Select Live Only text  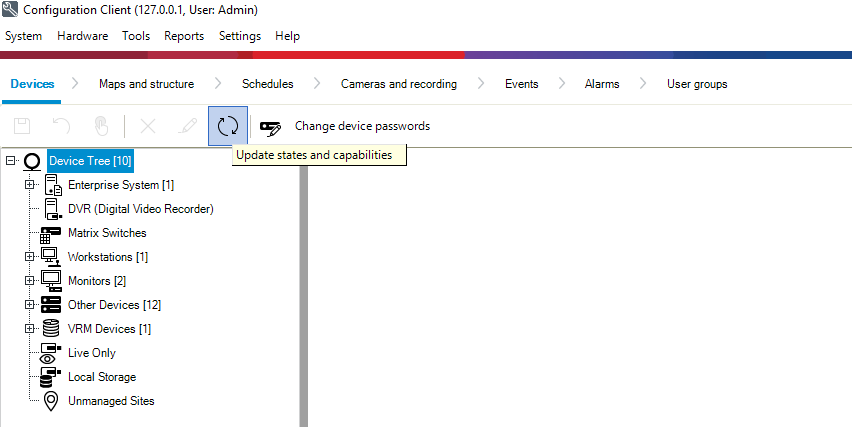click(x=92, y=353)
